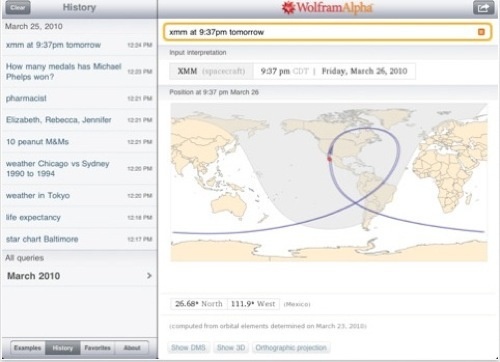Viewport: 500px width, 362px height.
Task: Select 'weather in Tokyo' history entry
Action: tap(79, 195)
